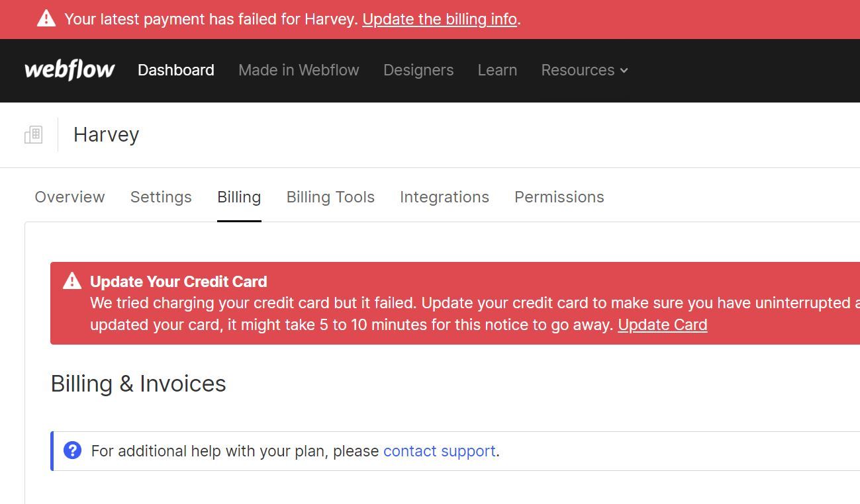Click the Resources chevron arrow
860x504 pixels.
(624, 71)
